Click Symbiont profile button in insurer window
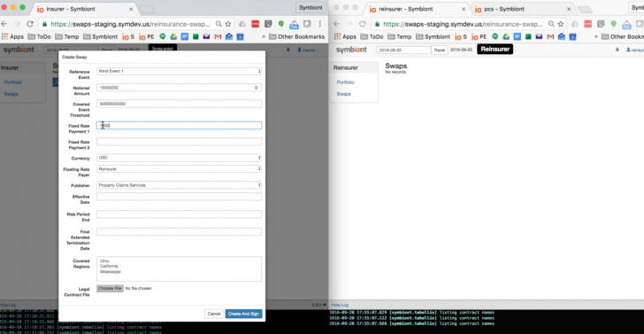Image resolution: width=644 pixels, height=334 pixels. 310,7
